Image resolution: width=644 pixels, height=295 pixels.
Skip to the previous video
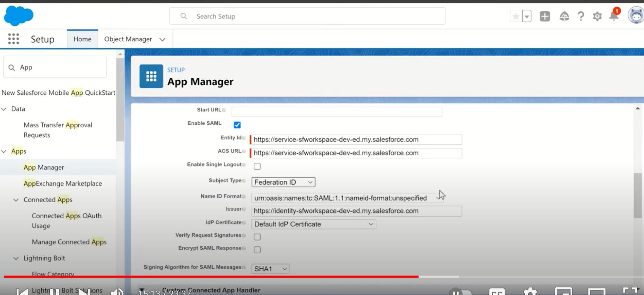click(22, 292)
